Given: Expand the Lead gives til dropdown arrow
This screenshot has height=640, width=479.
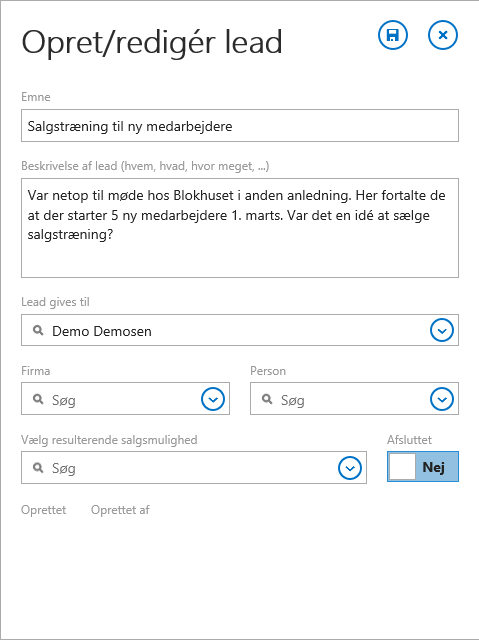Looking at the screenshot, I should coord(442,330).
